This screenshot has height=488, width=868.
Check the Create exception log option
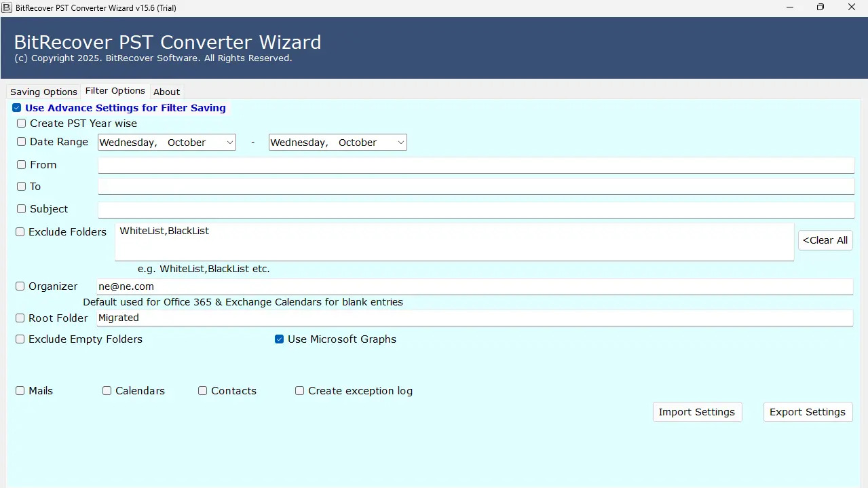tap(299, 390)
